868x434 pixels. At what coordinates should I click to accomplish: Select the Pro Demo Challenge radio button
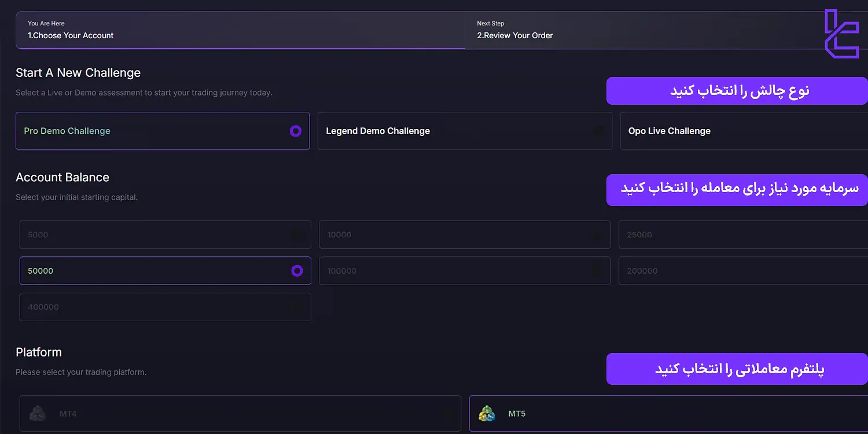[296, 131]
